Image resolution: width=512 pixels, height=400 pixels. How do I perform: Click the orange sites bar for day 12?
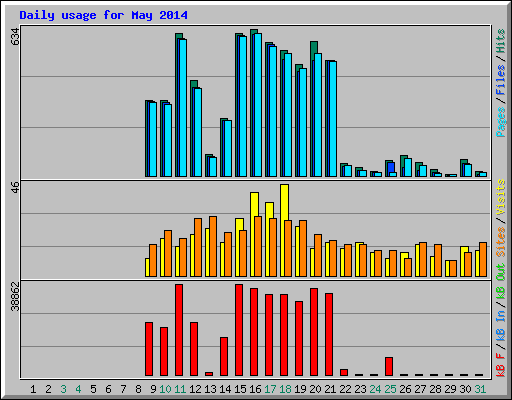tap(198, 248)
